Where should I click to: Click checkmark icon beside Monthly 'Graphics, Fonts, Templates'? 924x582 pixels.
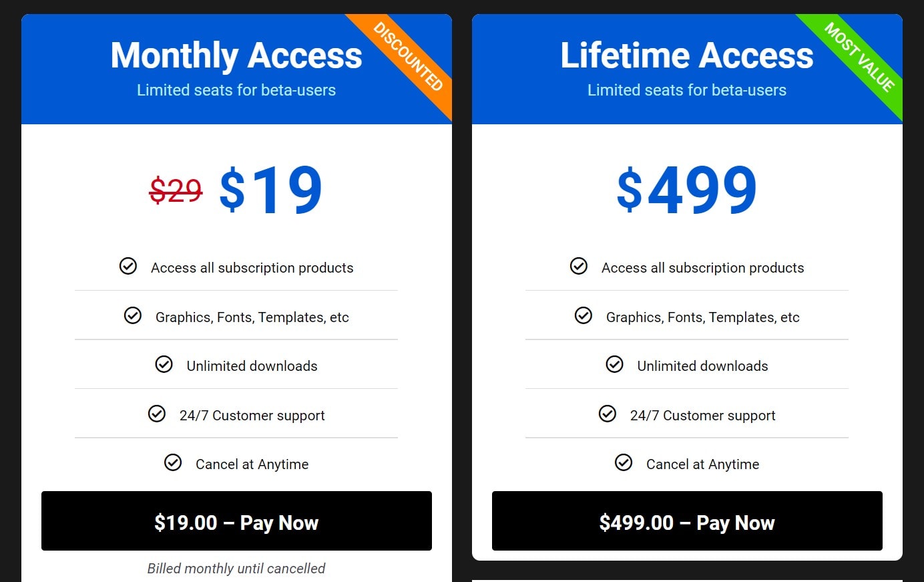click(133, 315)
